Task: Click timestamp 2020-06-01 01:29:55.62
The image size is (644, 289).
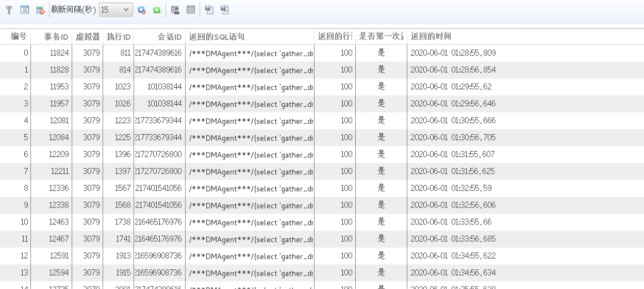Action: 451,87
